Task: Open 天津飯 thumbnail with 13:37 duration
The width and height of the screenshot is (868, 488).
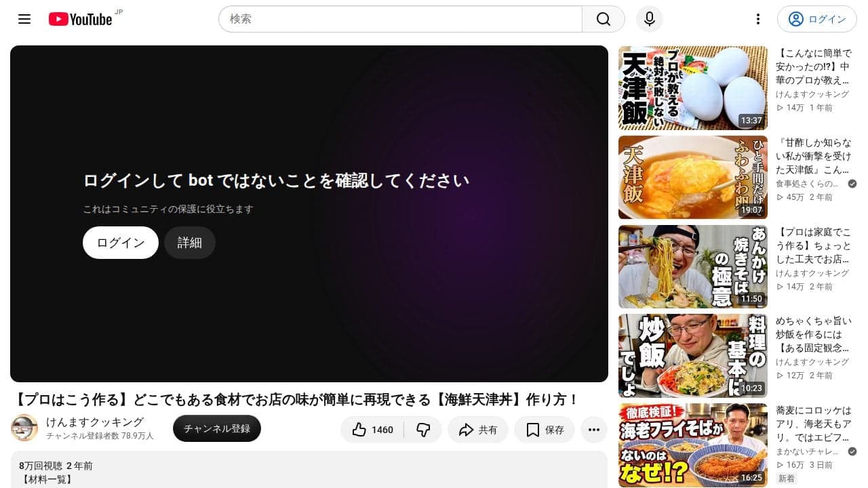Action: point(693,88)
